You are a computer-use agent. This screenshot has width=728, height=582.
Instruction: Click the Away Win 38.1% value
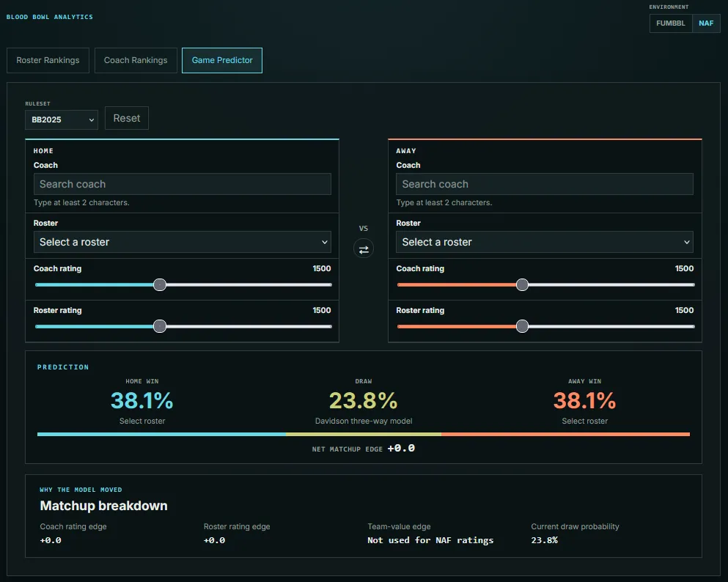pos(584,400)
